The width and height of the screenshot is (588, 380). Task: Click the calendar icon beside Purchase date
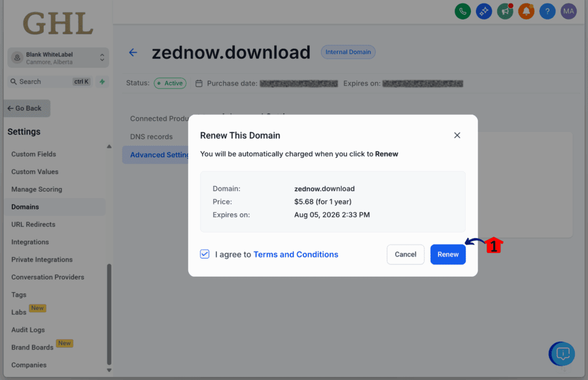point(199,83)
